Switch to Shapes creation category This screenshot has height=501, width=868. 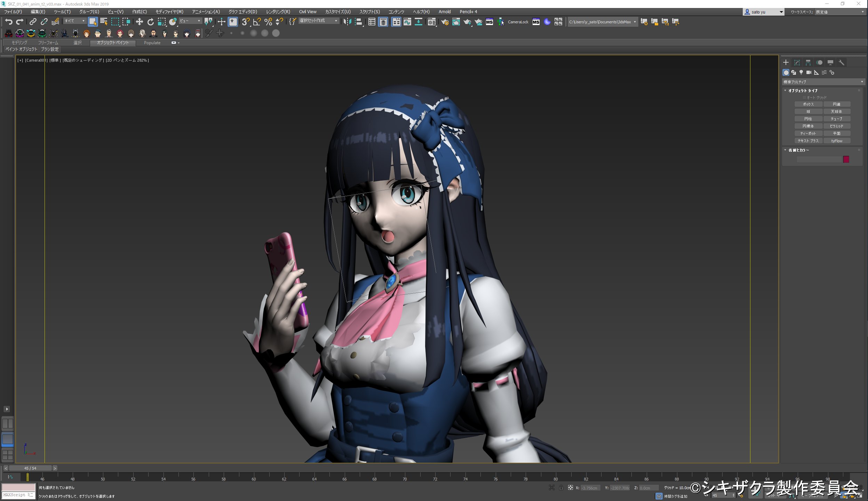794,72
